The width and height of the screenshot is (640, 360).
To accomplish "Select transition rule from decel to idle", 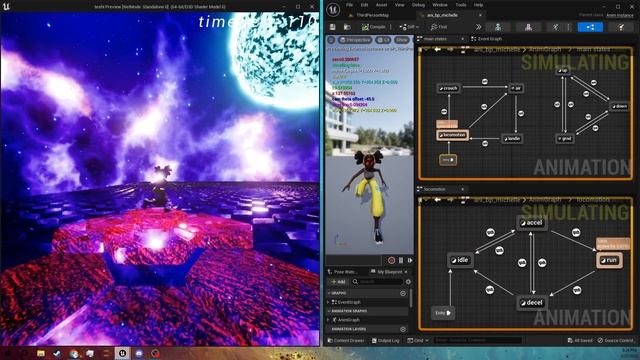I will tap(490, 290).
